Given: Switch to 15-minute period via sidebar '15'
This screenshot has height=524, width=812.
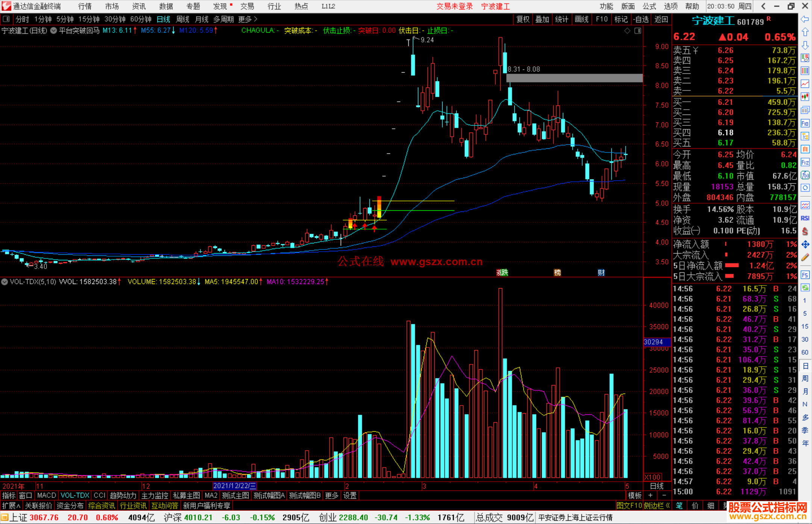Looking at the screenshot, I should tap(804, 326).
